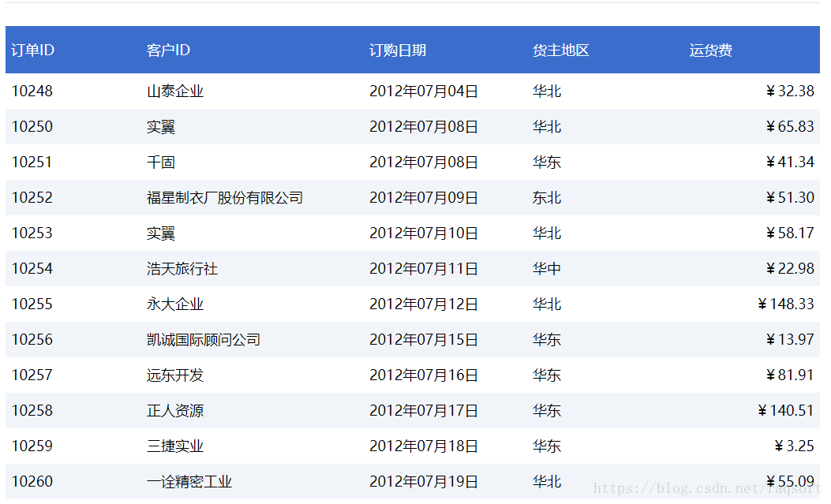831x504 pixels.
Task: Select customer cell 远东开发
Action: pos(175,375)
